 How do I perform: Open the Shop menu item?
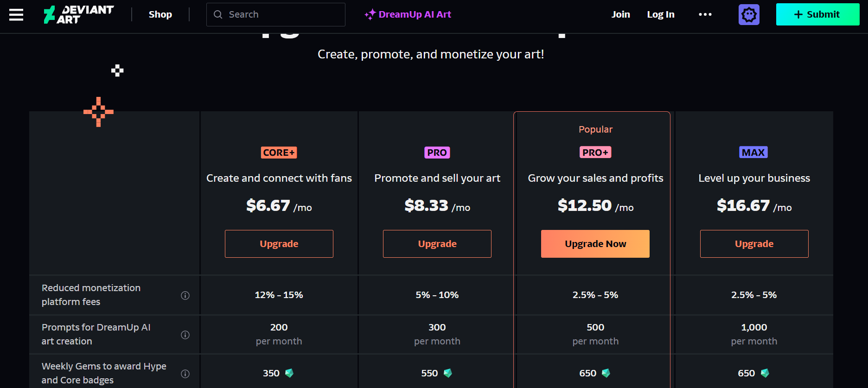(160, 14)
